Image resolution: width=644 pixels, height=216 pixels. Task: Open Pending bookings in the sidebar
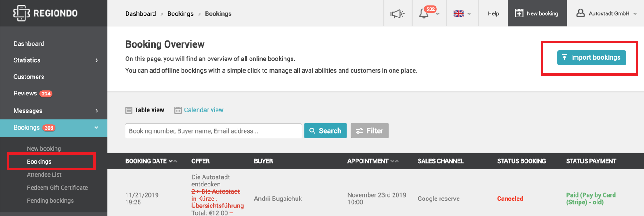pos(50,200)
